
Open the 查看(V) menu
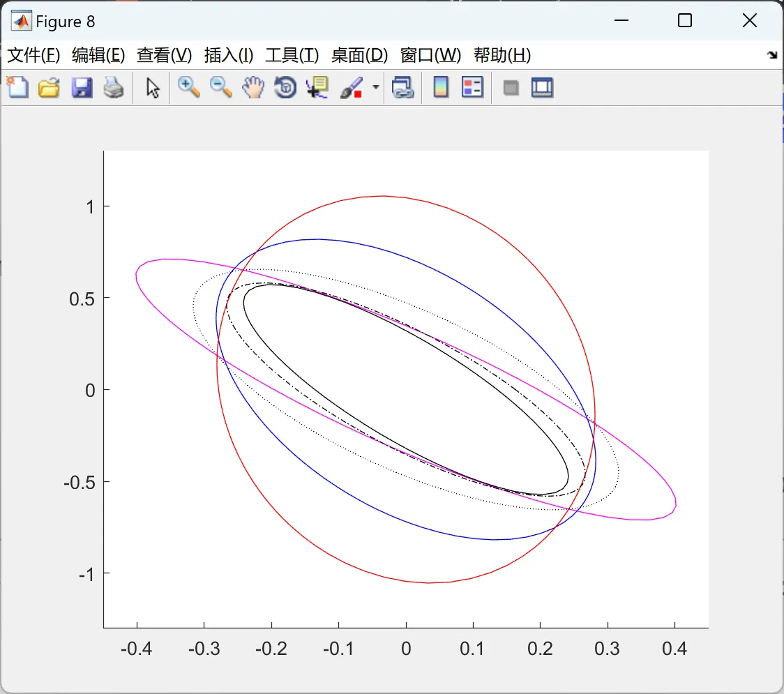[164, 55]
